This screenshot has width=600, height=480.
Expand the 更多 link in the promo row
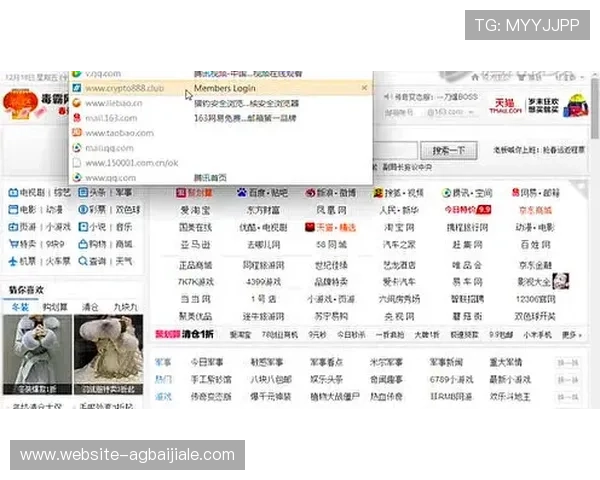point(572,335)
